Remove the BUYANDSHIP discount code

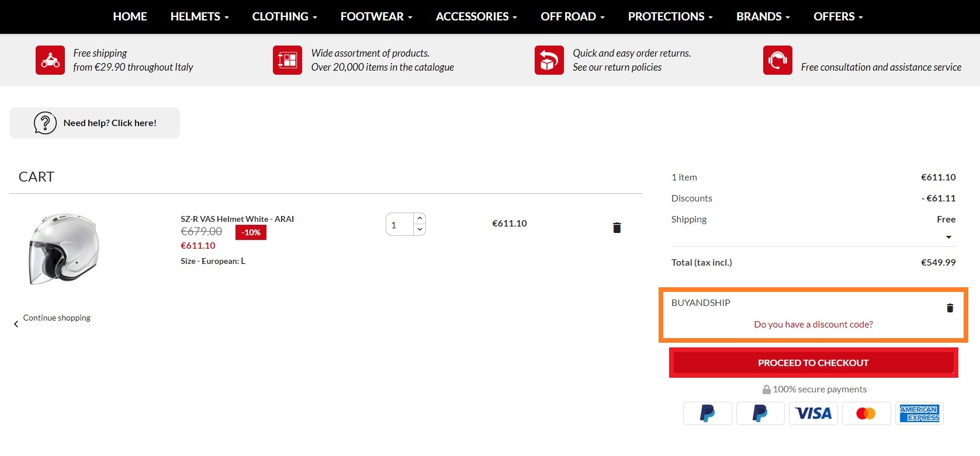click(x=950, y=308)
